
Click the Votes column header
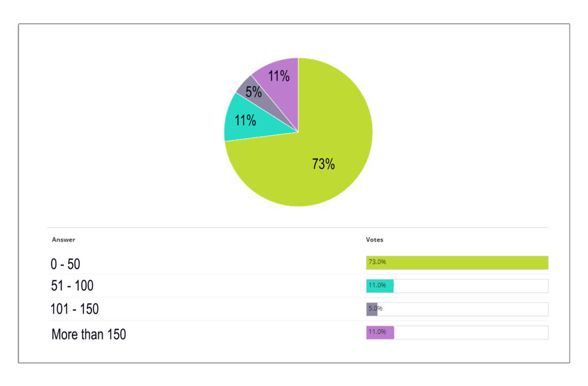click(374, 240)
